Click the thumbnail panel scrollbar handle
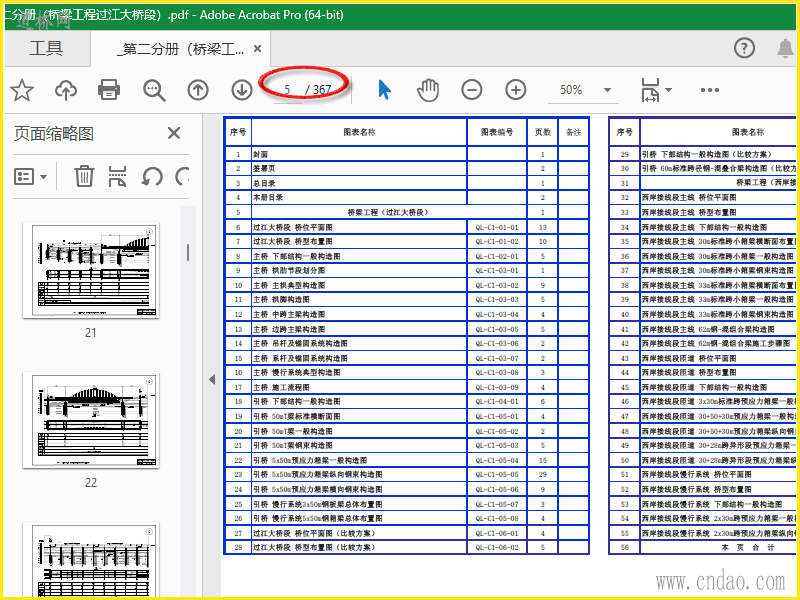Viewport: 800px width, 600px height. coord(188,253)
